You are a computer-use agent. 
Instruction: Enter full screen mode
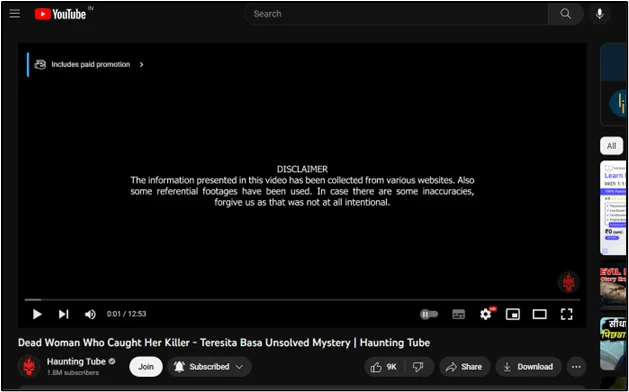click(566, 314)
